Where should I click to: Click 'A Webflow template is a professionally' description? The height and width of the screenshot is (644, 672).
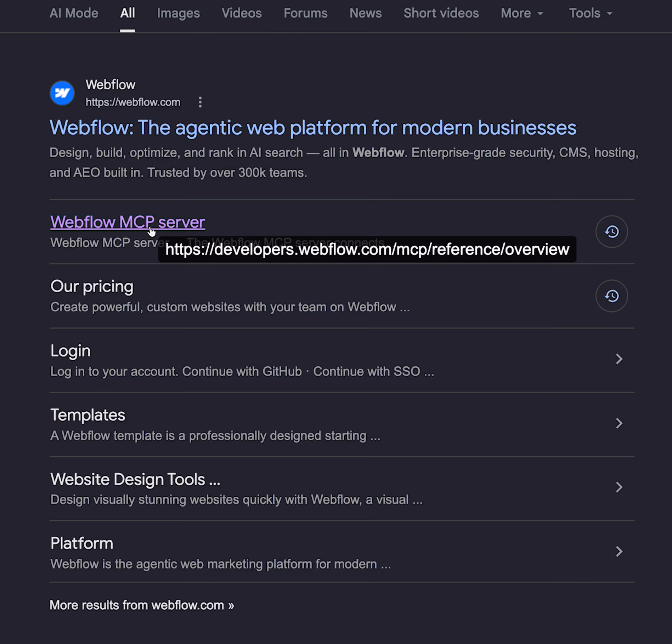[x=215, y=436]
